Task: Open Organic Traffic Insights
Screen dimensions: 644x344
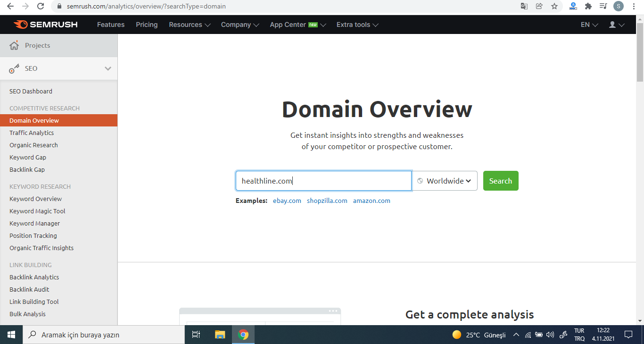Action: (41, 248)
